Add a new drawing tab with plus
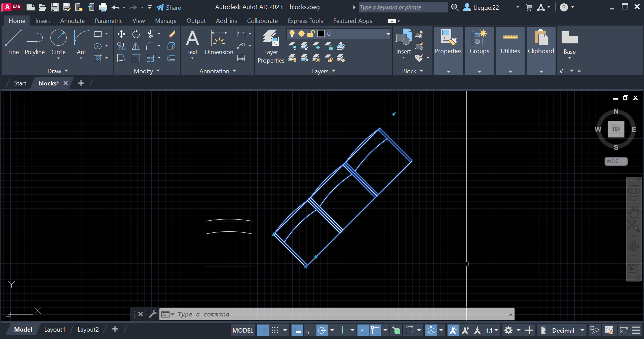Viewport: 644px width, 339px height. point(81,83)
